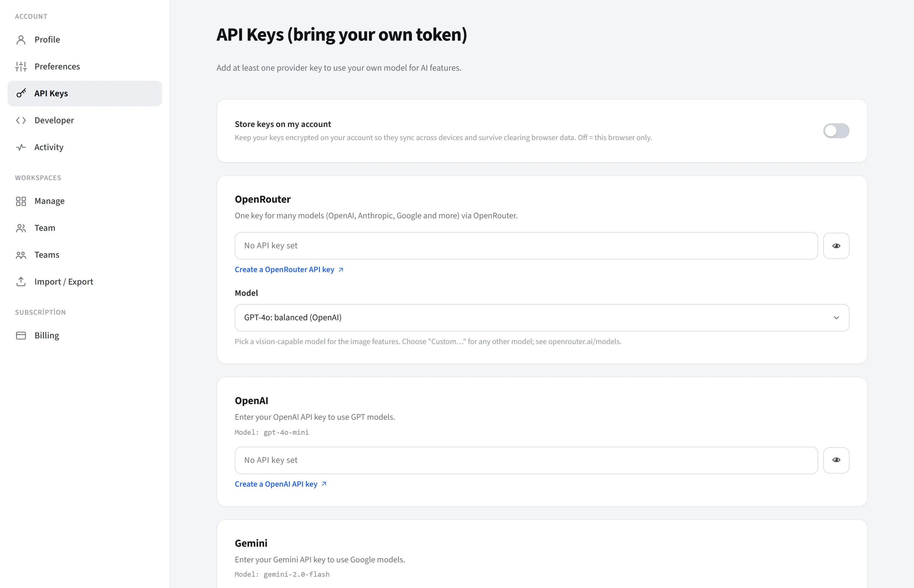Click the Teams group icon
Screen dimensions: 914x588
(21, 255)
